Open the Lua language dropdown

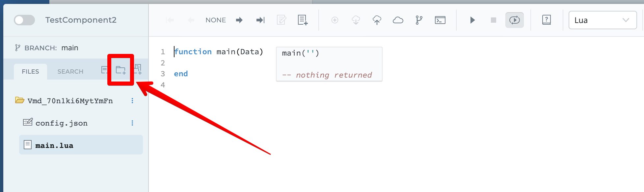(x=603, y=20)
